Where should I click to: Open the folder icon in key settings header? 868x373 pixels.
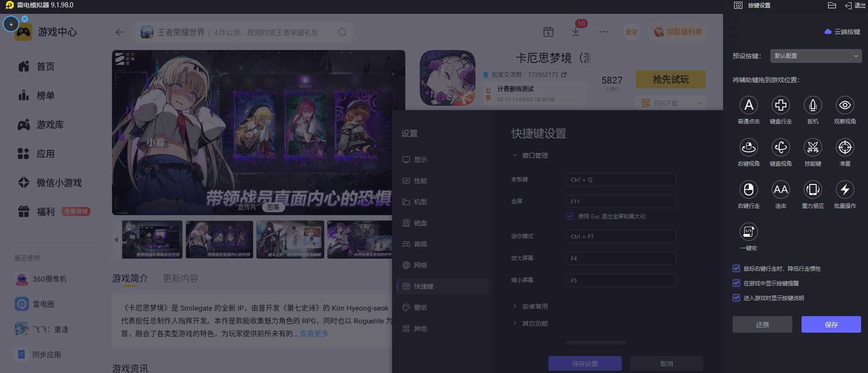point(832,6)
